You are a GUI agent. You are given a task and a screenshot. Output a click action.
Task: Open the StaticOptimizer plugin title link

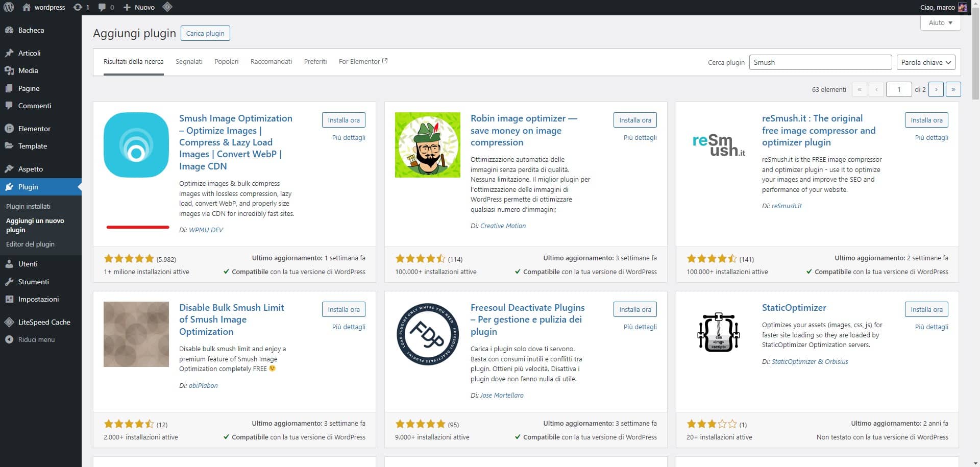[794, 308]
